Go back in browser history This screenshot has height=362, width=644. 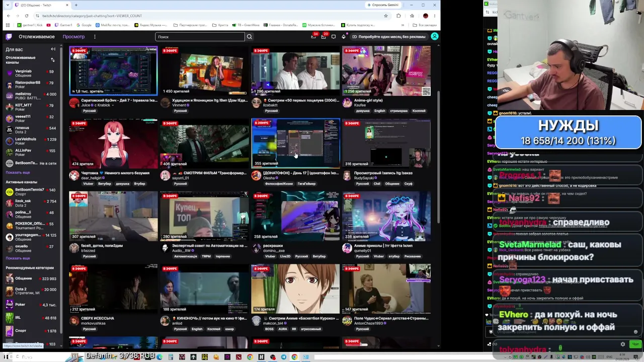(9, 16)
